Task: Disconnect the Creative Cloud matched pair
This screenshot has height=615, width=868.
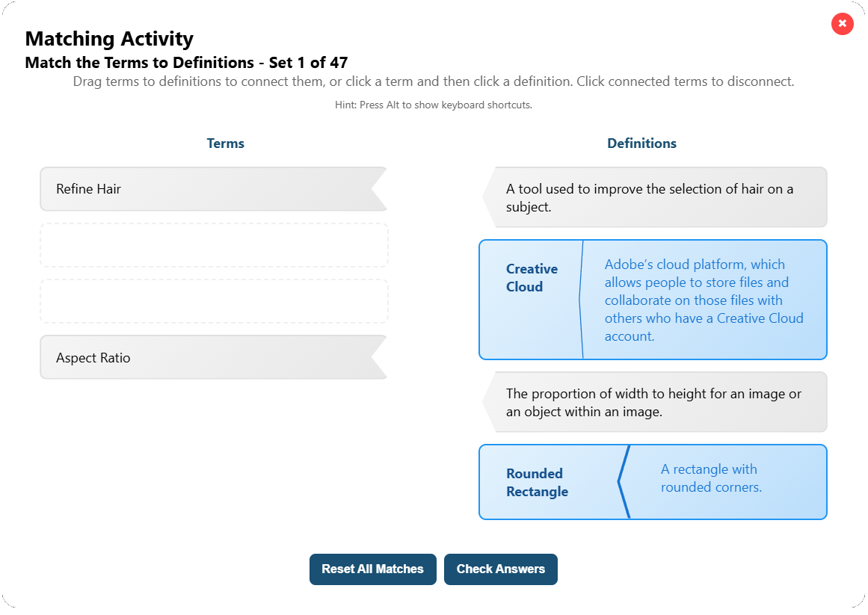Action: point(653,300)
